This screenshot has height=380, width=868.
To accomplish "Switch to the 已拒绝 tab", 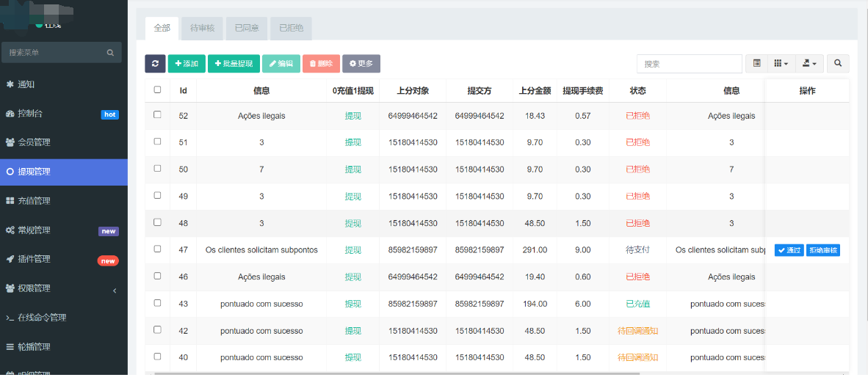I will [x=291, y=28].
